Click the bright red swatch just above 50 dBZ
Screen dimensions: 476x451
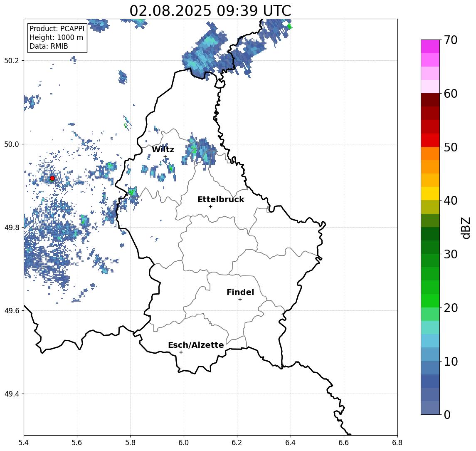(430, 140)
